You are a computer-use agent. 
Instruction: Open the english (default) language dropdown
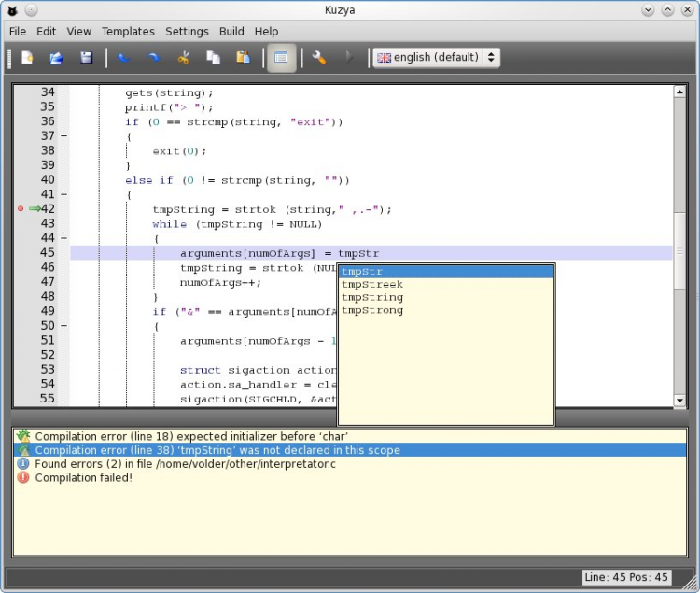pyautogui.click(x=437, y=58)
